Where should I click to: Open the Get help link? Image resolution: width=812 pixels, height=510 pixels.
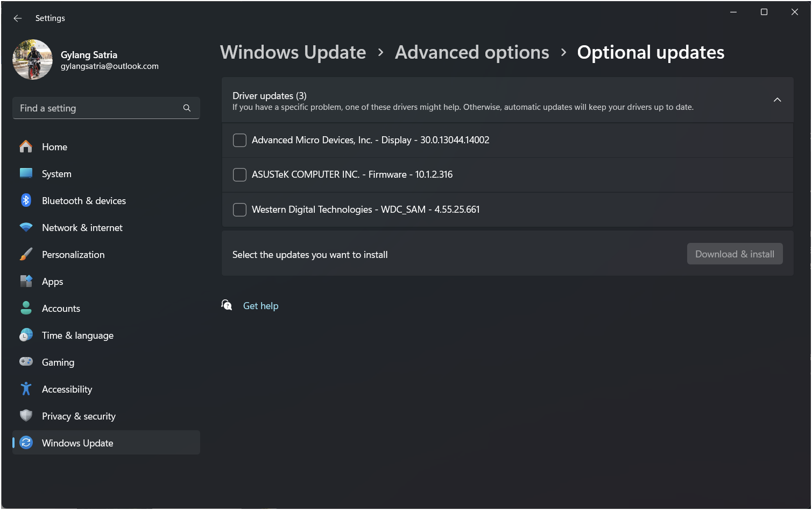[x=260, y=306]
